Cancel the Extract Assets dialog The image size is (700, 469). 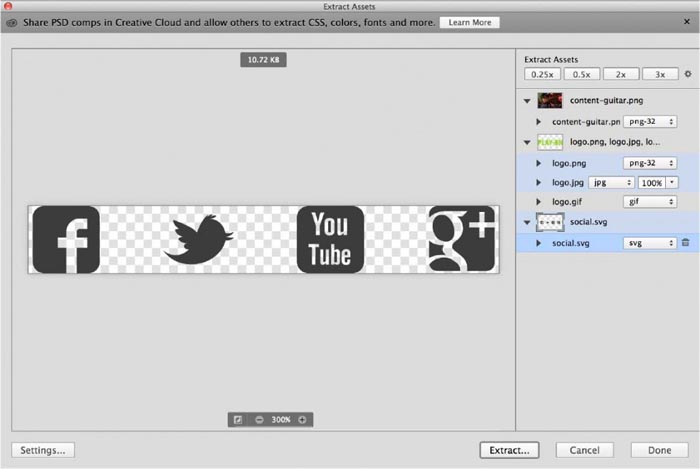click(x=584, y=450)
